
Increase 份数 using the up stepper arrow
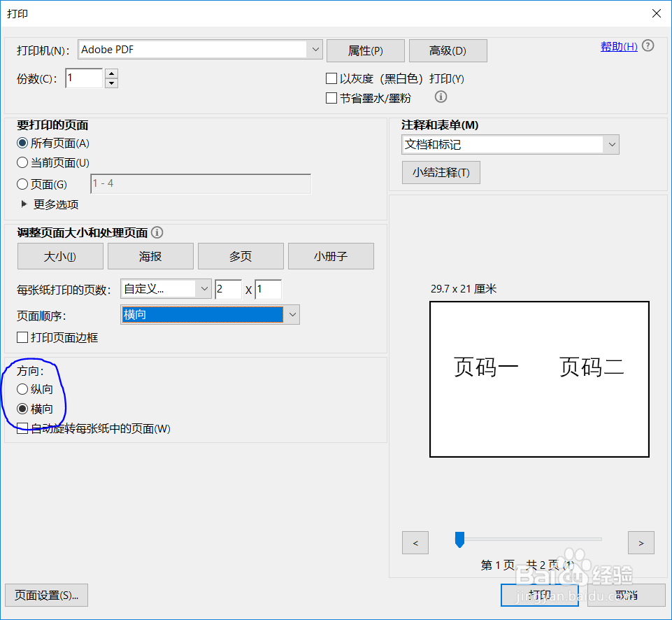pos(111,74)
